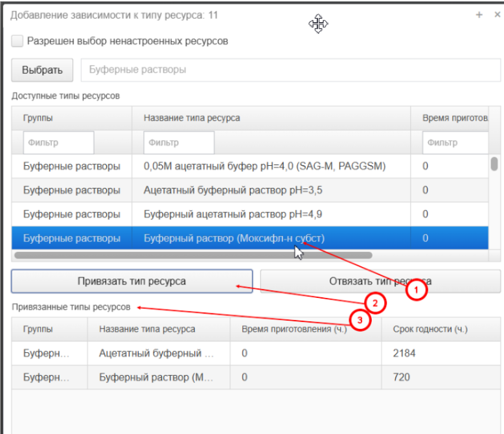Click 'Буферные растворы' group cell of рН=4,0 row
The image size is (504, 434).
72,166
